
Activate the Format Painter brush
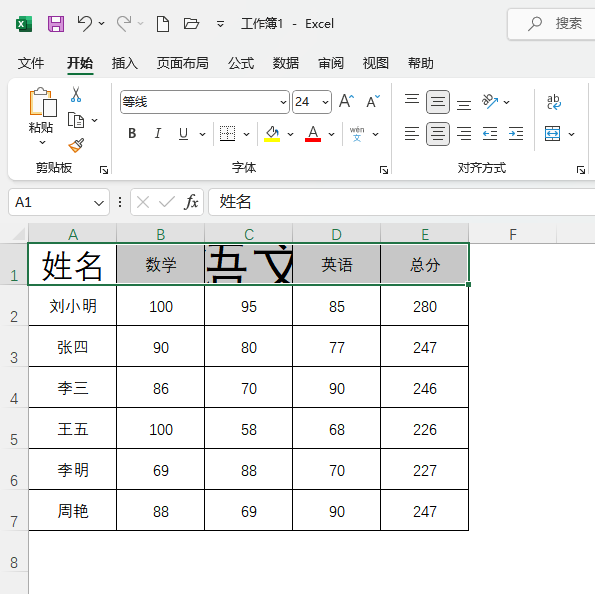pos(76,145)
